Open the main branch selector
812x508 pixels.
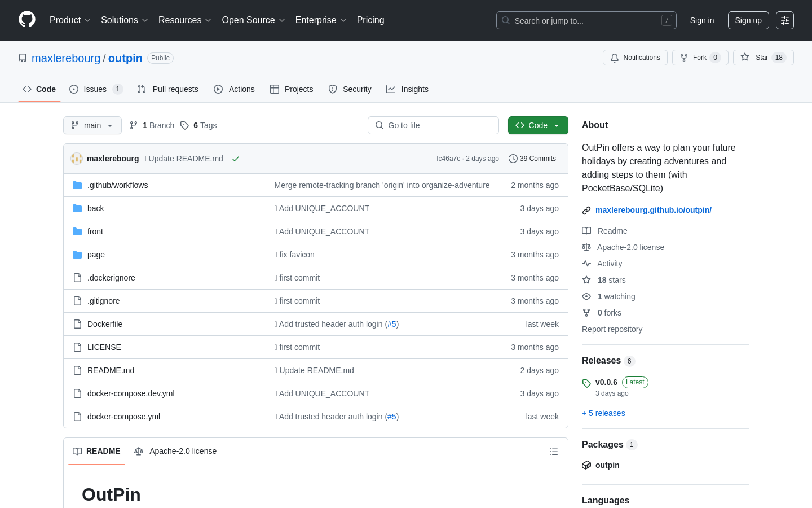pos(92,125)
